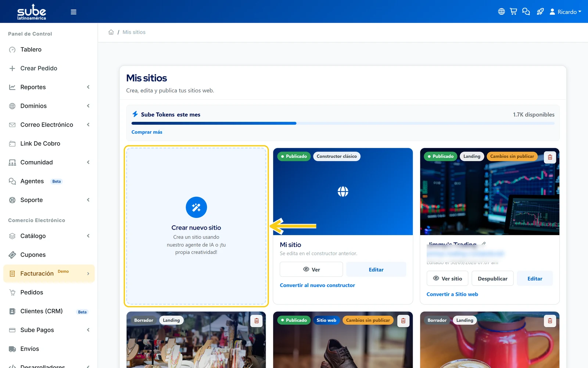
Task: Expand the Comunidad menu chevron
Action: pos(88,162)
